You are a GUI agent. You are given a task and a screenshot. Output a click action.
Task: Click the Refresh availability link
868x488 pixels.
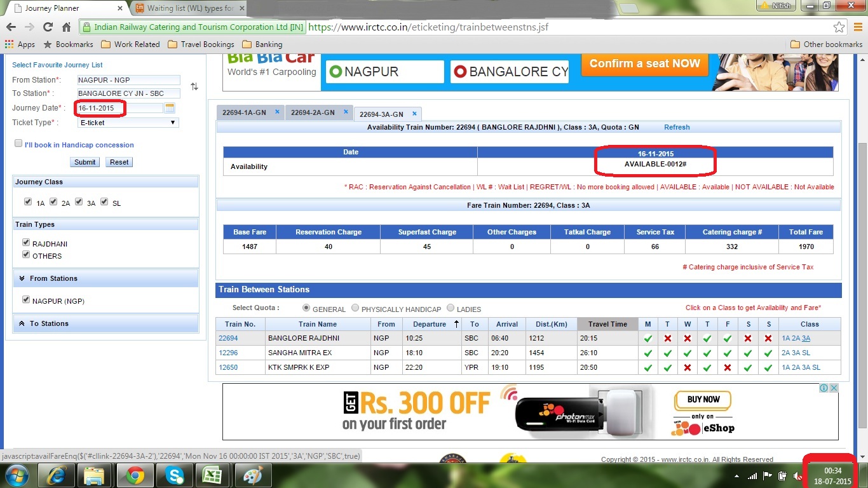click(677, 127)
